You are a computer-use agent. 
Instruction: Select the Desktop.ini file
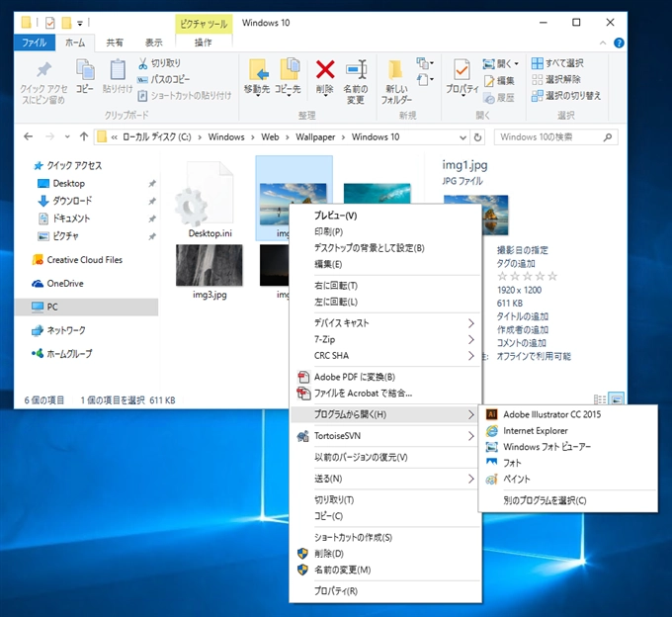coord(210,200)
